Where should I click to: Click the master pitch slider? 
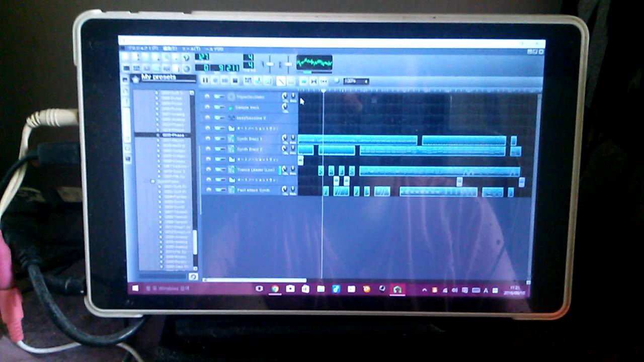[x=288, y=64]
